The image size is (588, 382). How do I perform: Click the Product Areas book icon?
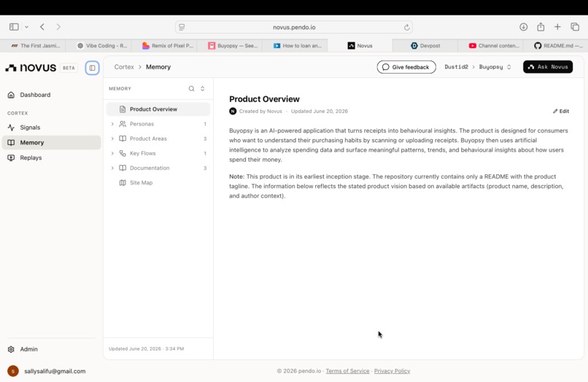coord(123,139)
